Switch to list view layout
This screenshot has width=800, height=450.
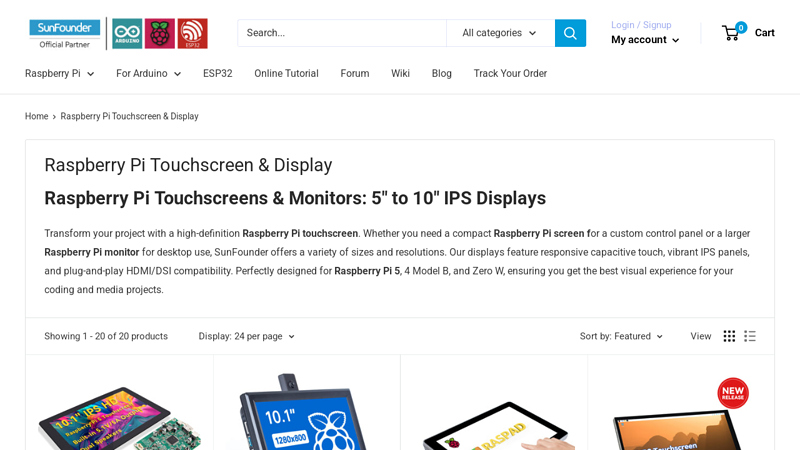[x=749, y=336]
